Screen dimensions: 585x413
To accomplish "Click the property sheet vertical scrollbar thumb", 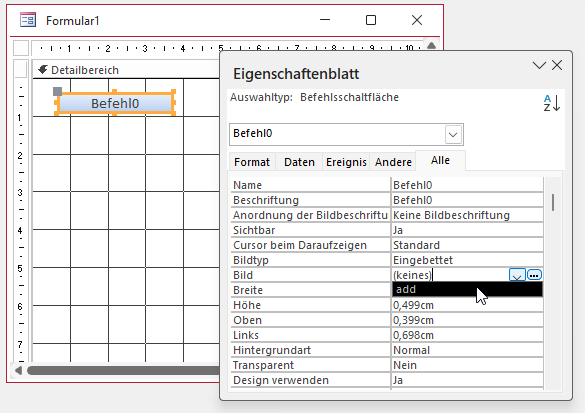I will [553, 202].
